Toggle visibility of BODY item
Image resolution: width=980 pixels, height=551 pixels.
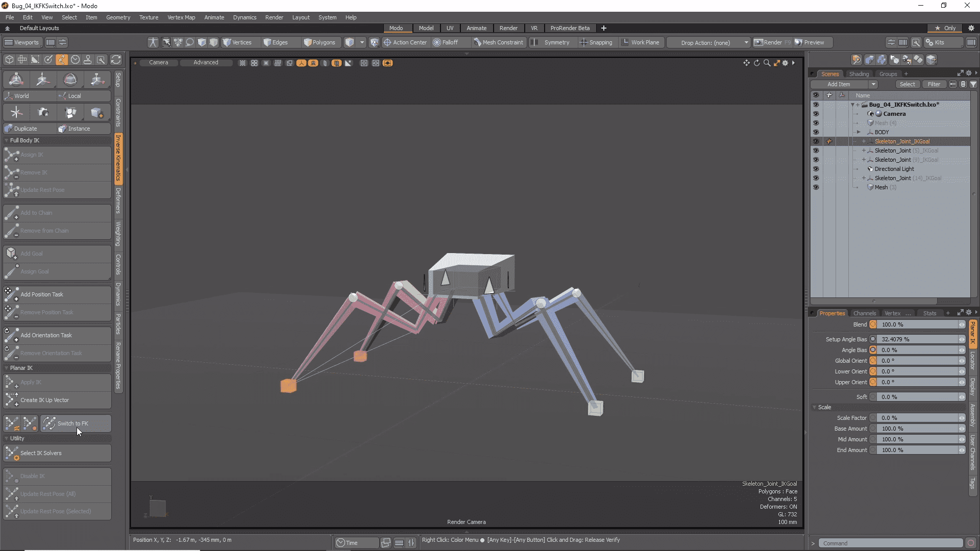point(816,132)
